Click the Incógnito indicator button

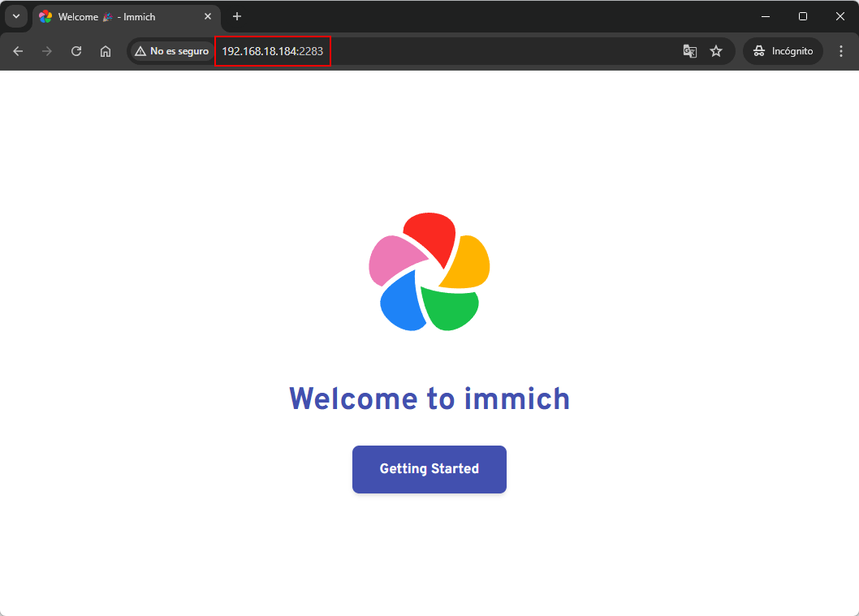tap(783, 51)
